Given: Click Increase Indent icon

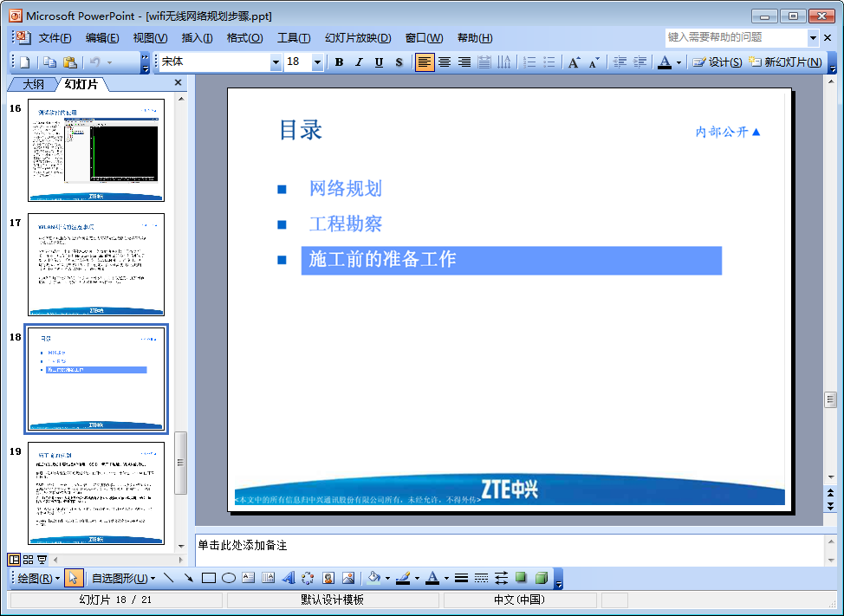Looking at the screenshot, I should (x=639, y=62).
